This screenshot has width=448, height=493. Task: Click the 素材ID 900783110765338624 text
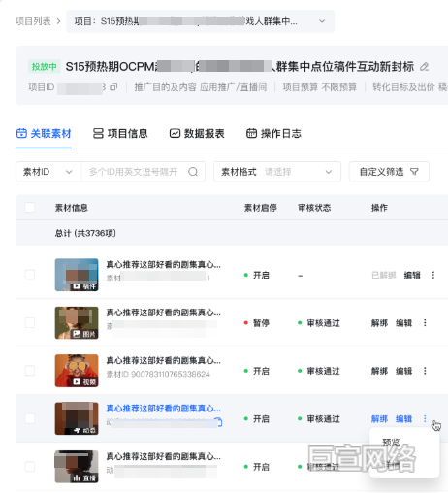pyautogui.click(x=158, y=374)
